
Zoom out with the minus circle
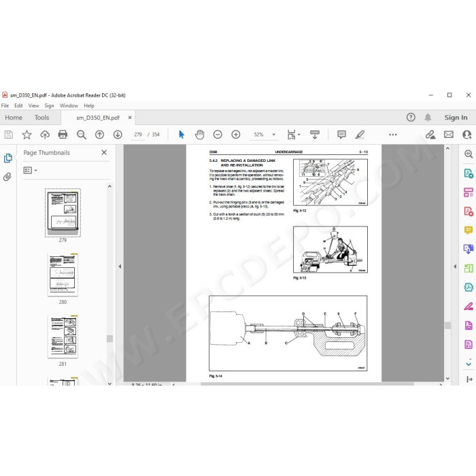pos(218,135)
